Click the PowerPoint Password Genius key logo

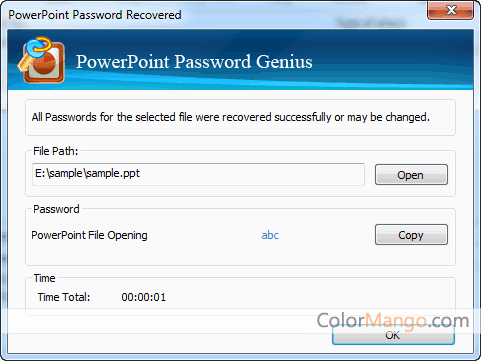click(x=41, y=60)
